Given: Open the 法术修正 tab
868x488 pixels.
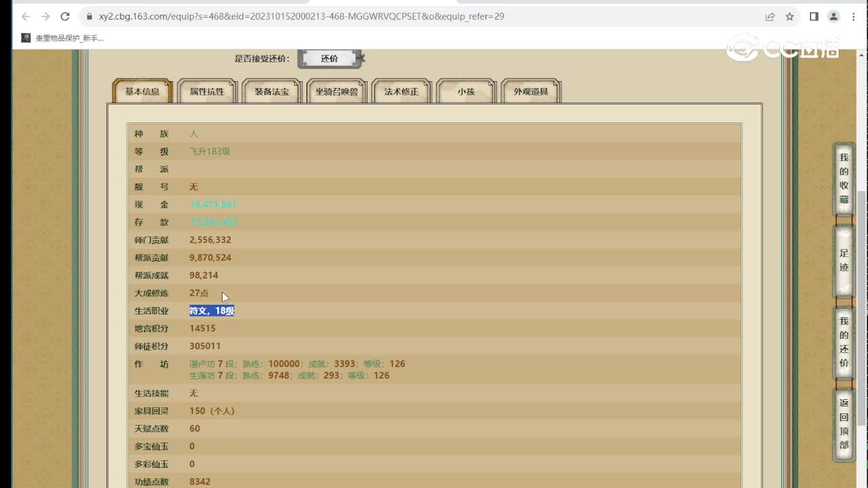Looking at the screenshot, I should [x=401, y=91].
